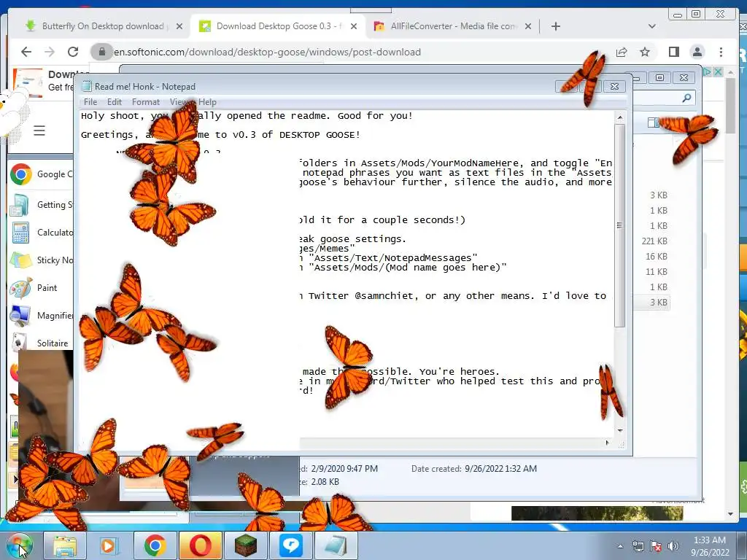This screenshot has width=747, height=560.
Task: Click the browser page scrollbar thumb
Action: click(730, 106)
